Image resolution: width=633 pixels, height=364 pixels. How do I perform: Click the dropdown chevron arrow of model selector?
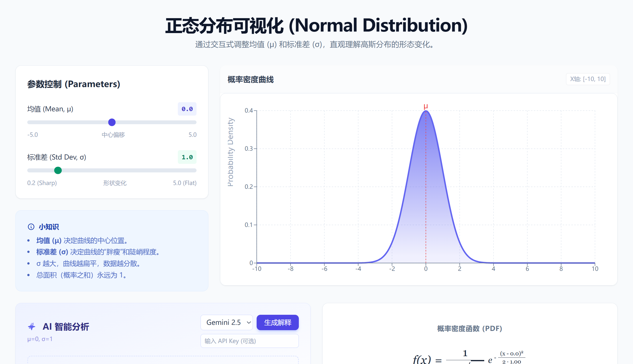(249, 322)
